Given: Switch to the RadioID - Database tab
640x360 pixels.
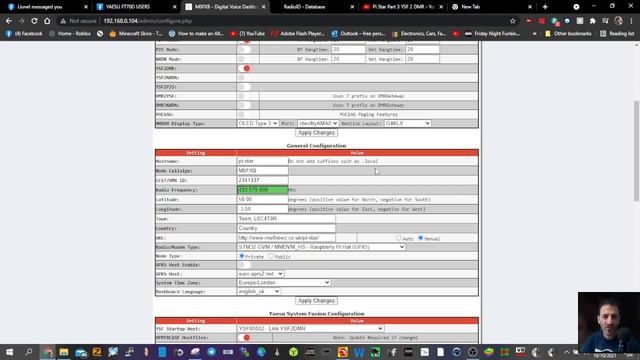Looking at the screenshot, I should point(310,7).
